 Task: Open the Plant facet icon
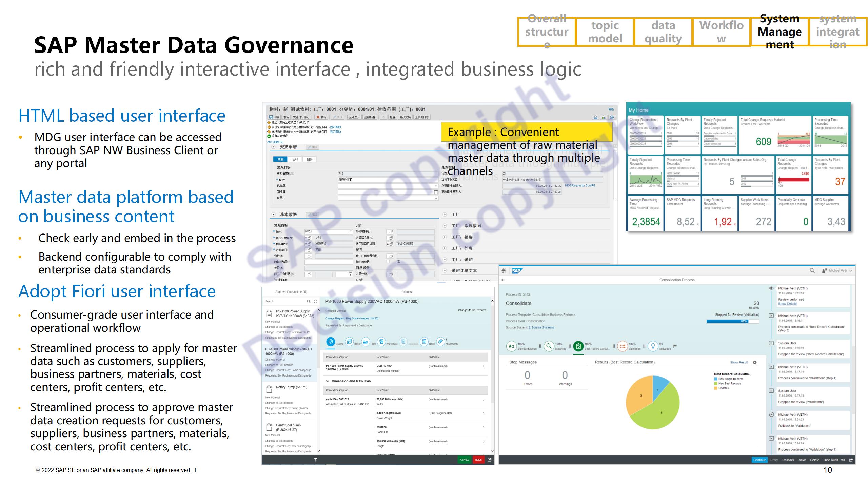pyautogui.click(x=366, y=342)
